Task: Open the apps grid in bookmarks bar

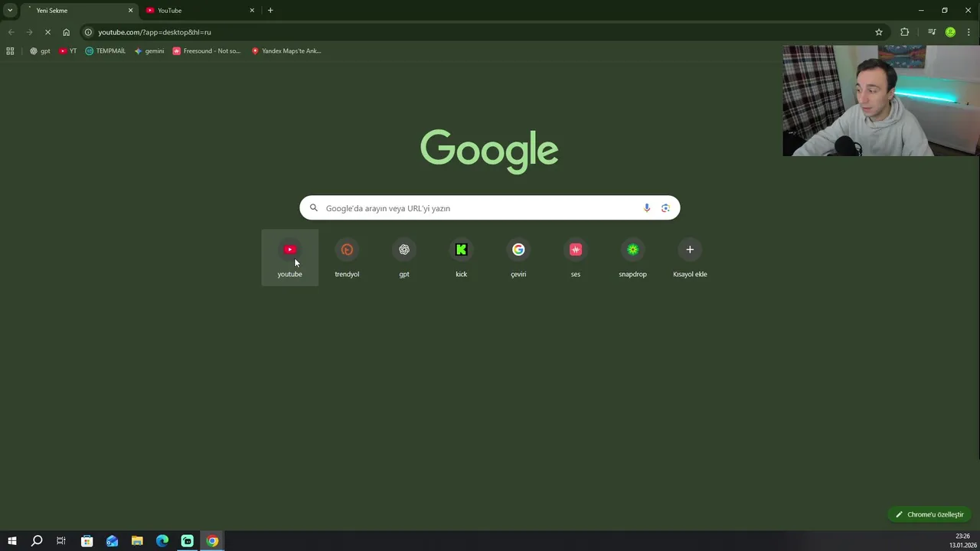Action: click(x=10, y=51)
